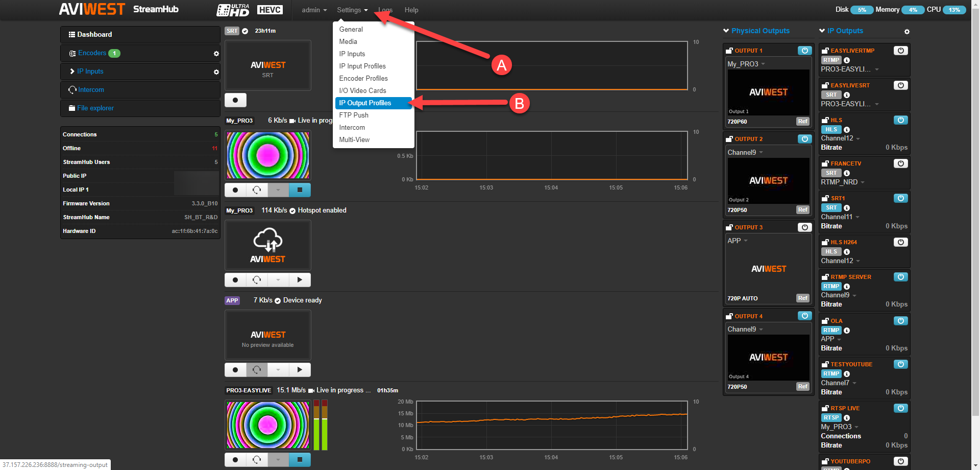Click info icon for EASYLIVESRT output
Screen dimensions: 980x470
pos(847,95)
